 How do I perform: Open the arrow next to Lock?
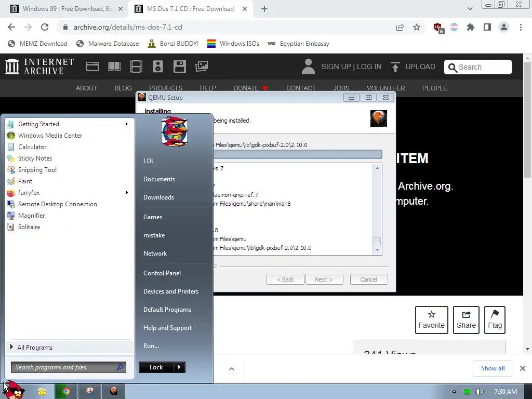click(x=179, y=367)
